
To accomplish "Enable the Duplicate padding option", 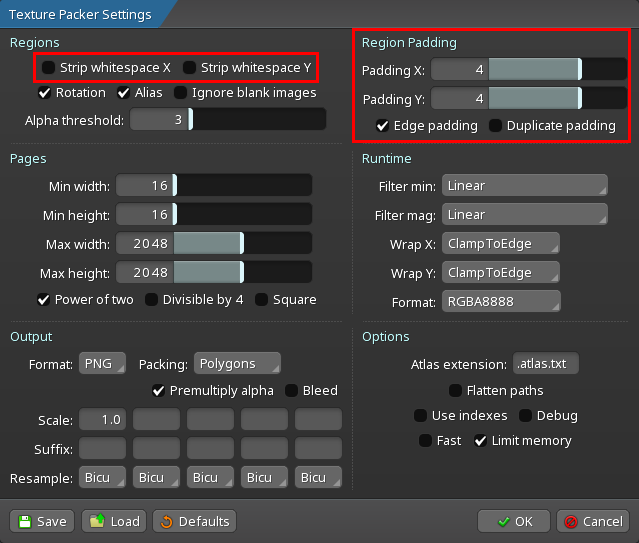I will [x=495, y=126].
